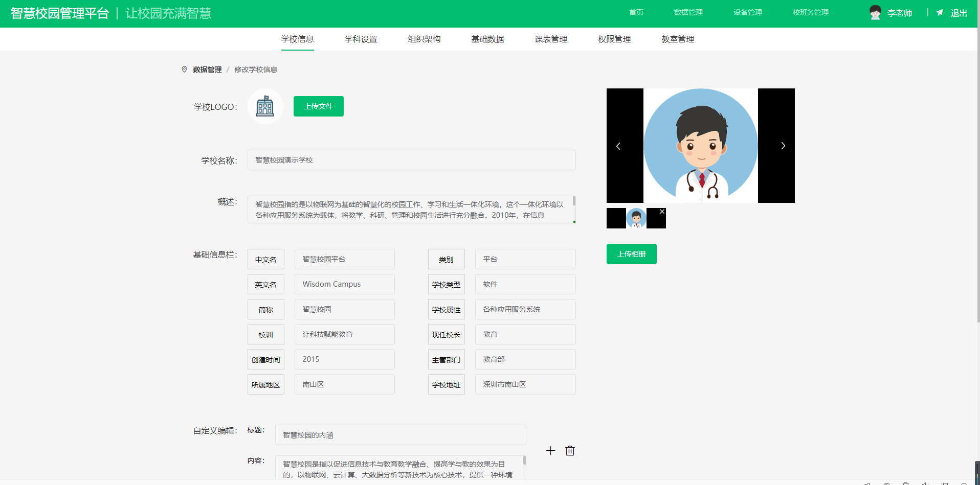Click the location pin icon before 数据管理 breadcrumb
980x485 pixels.
[184, 69]
